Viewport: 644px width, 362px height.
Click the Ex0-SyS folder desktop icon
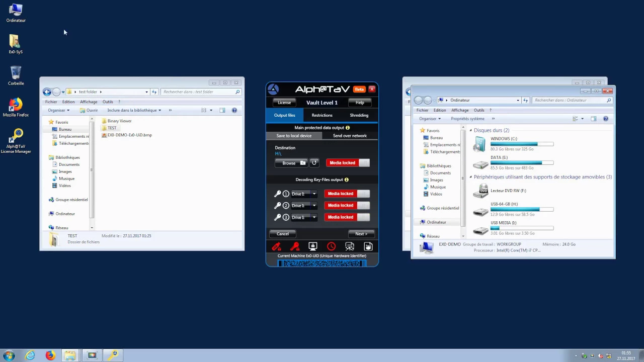[15, 45]
